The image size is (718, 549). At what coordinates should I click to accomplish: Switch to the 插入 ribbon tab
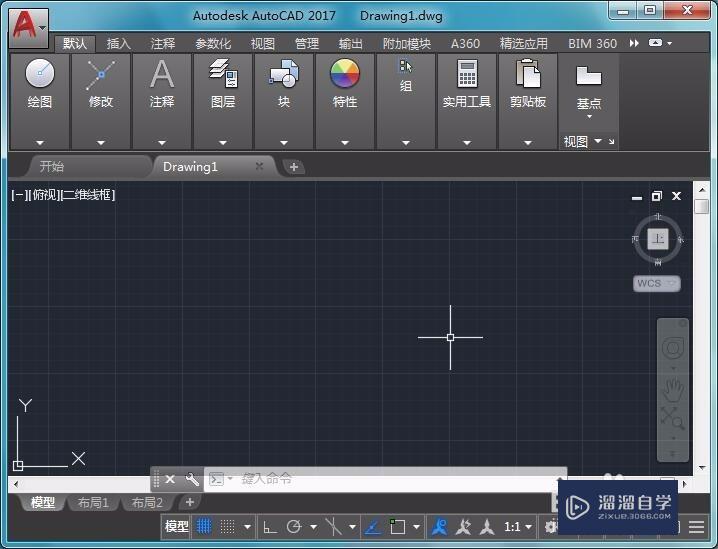pos(119,43)
